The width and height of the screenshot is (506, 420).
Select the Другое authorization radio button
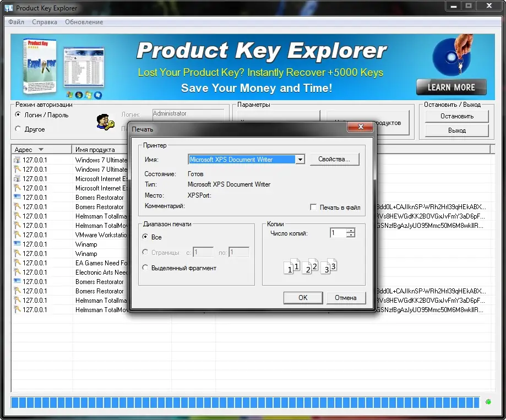click(x=18, y=129)
